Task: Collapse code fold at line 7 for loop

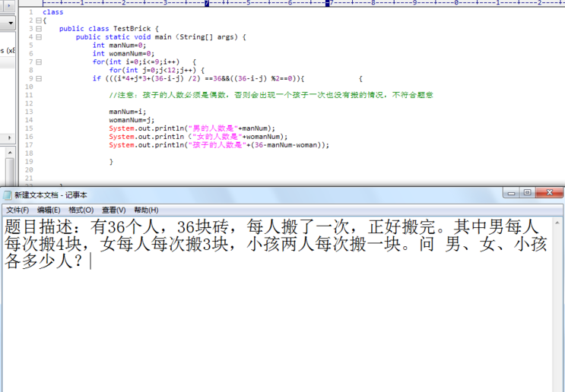Action: pyautogui.click(x=39, y=62)
